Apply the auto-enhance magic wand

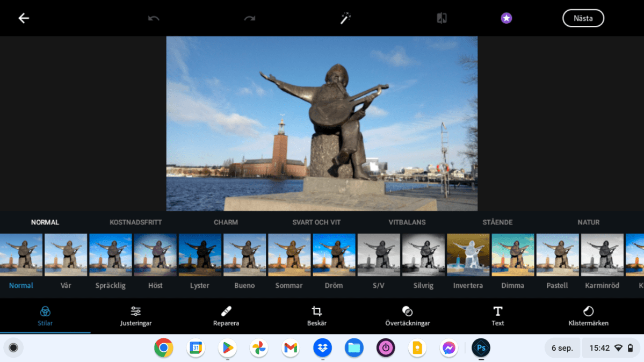pyautogui.click(x=344, y=18)
